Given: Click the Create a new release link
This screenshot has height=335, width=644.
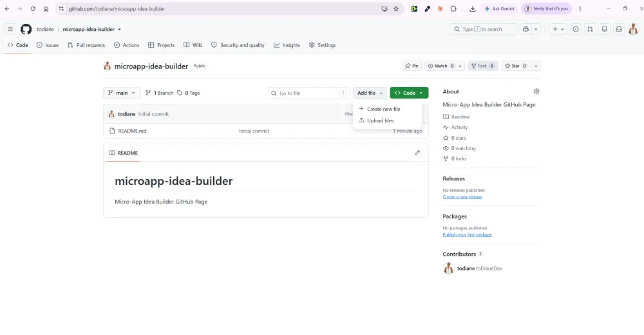Looking at the screenshot, I should (462, 197).
